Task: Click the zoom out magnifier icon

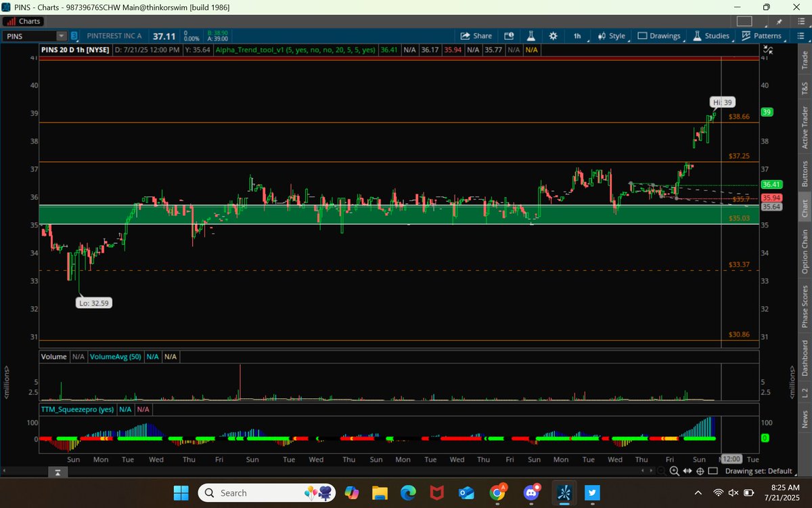Action: 660,471
